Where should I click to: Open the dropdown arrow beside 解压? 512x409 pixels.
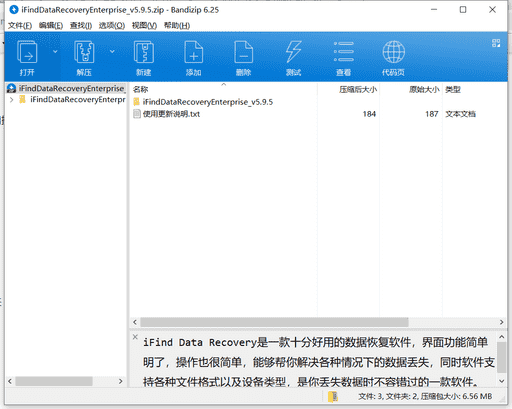[x=112, y=52]
